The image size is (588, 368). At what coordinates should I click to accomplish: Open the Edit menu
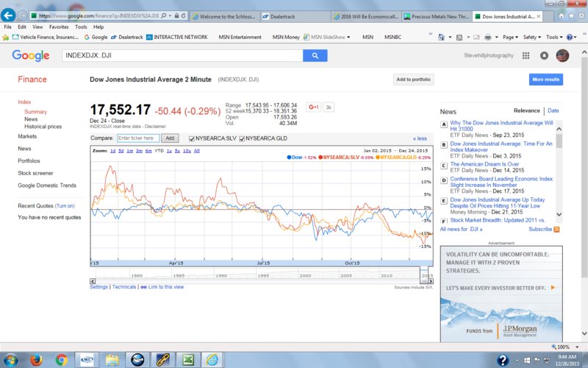[x=22, y=27]
